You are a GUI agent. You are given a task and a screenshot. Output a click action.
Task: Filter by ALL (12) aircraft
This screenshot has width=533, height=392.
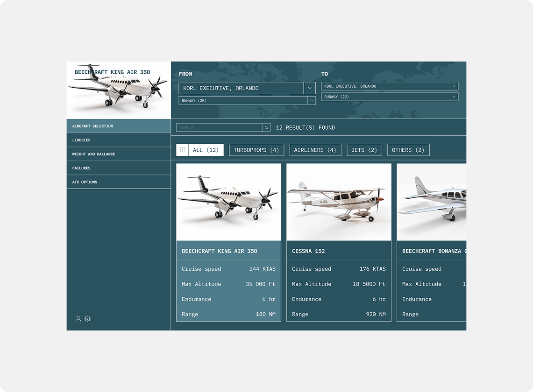coord(200,150)
